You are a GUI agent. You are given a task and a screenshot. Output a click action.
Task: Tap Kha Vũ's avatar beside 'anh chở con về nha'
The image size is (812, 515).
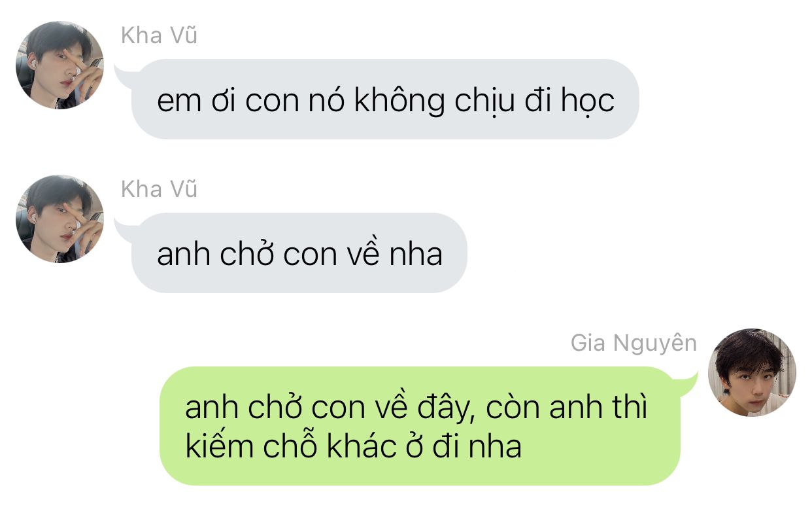pyautogui.click(x=59, y=219)
